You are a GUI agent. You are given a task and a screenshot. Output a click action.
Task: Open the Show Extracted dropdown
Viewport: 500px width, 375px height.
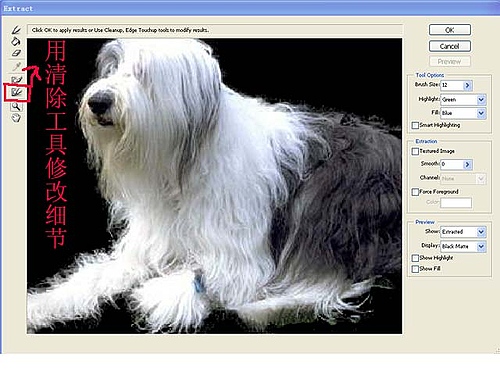481,232
